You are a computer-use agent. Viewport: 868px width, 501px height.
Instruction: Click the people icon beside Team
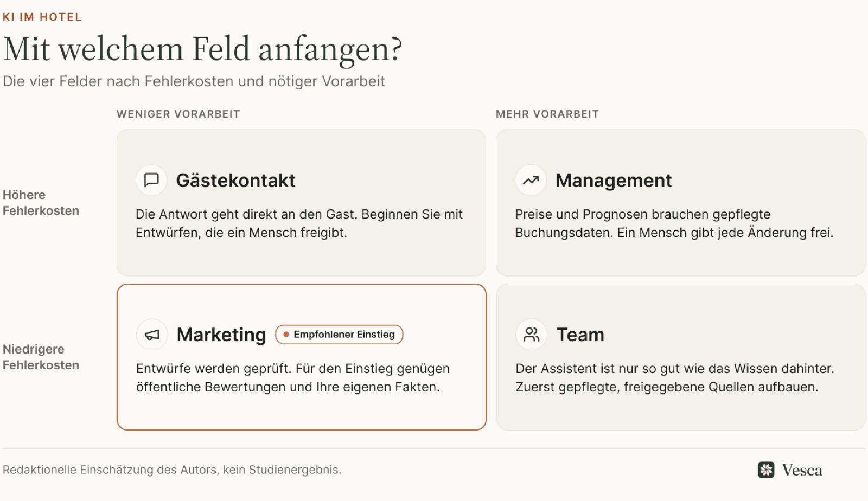tap(531, 335)
